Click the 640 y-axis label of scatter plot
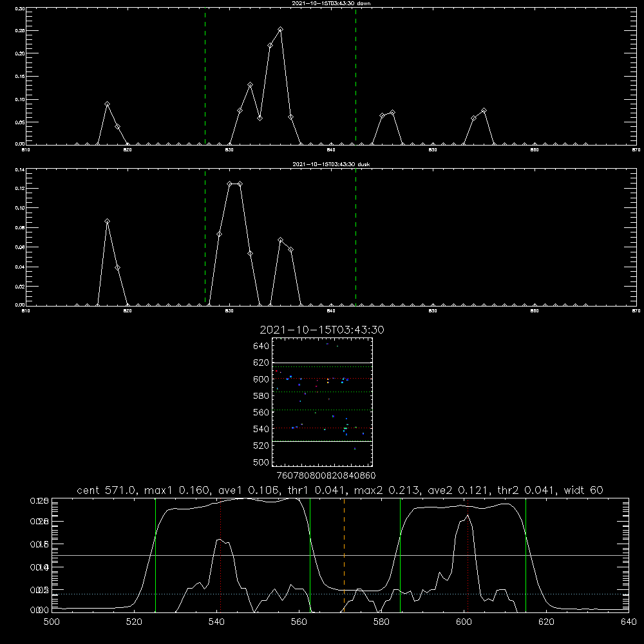The image size is (644, 644). pyautogui.click(x=261, y=346)
